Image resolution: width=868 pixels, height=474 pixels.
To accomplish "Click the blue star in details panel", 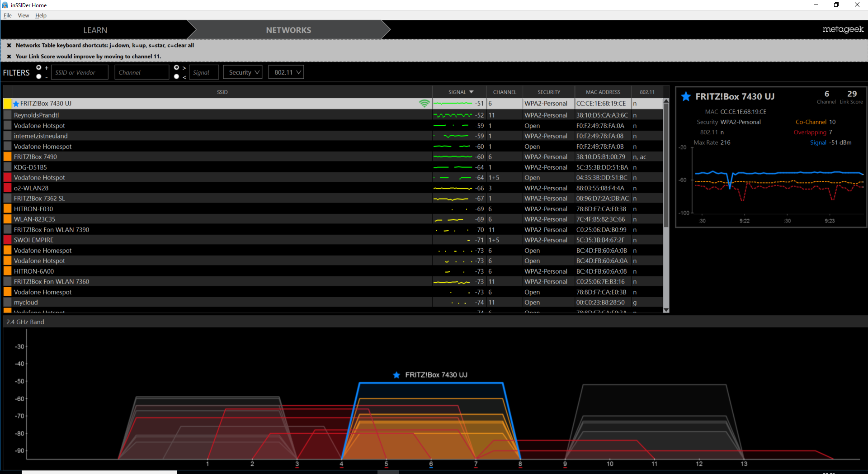I will (x=686, y=96).
